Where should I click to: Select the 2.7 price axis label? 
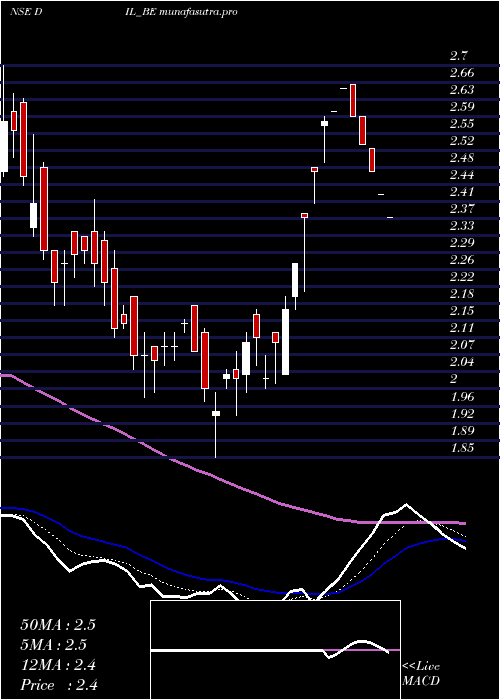click(458, 56)
